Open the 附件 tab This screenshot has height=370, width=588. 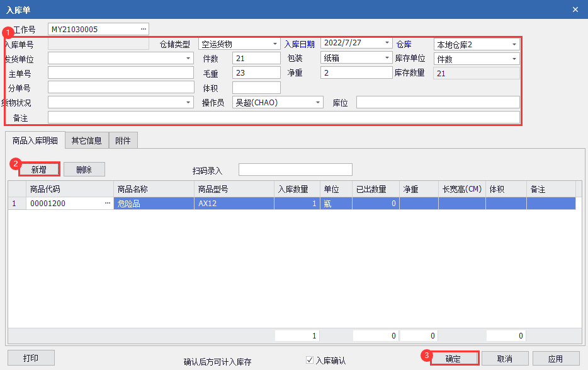[123, 141]
